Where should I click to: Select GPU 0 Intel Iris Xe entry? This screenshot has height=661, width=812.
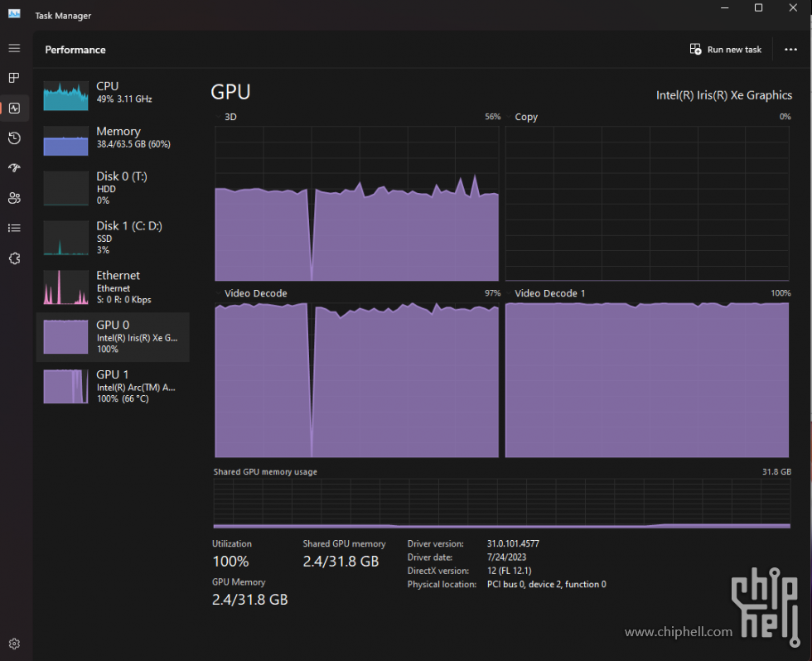click(113, 337)
